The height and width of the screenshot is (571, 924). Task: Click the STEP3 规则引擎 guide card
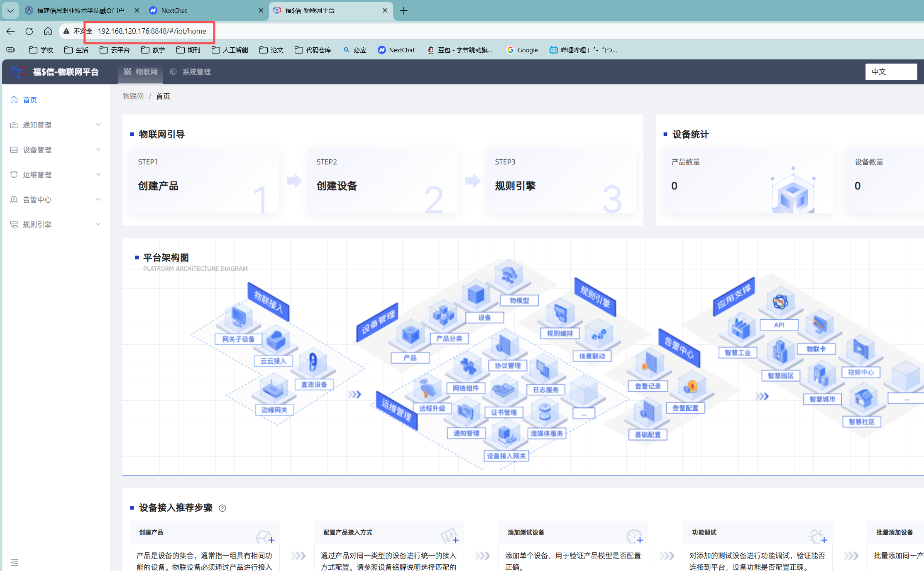tap(561, 181)
